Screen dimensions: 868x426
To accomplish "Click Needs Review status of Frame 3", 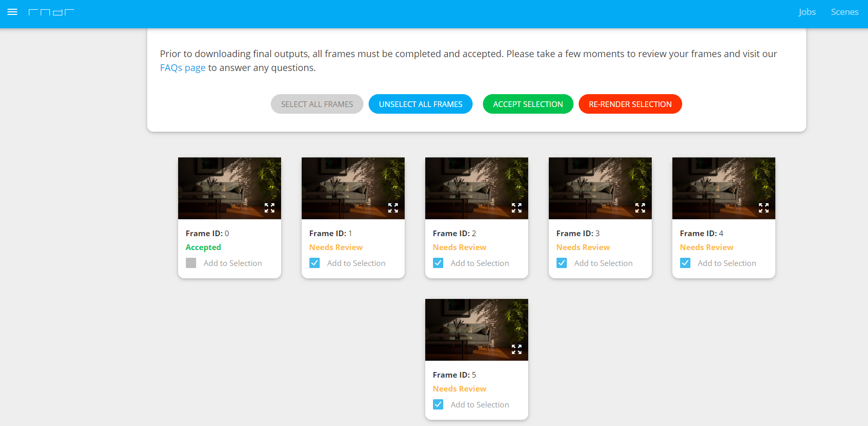I will [583, 247].
